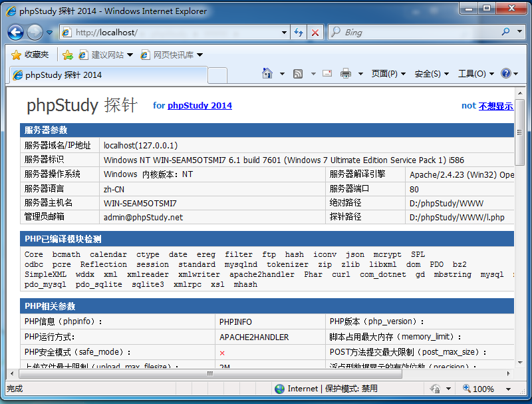Viewport: 532px width, 404px height.
Task: Open a new blank tab
Action: point(217,75)
